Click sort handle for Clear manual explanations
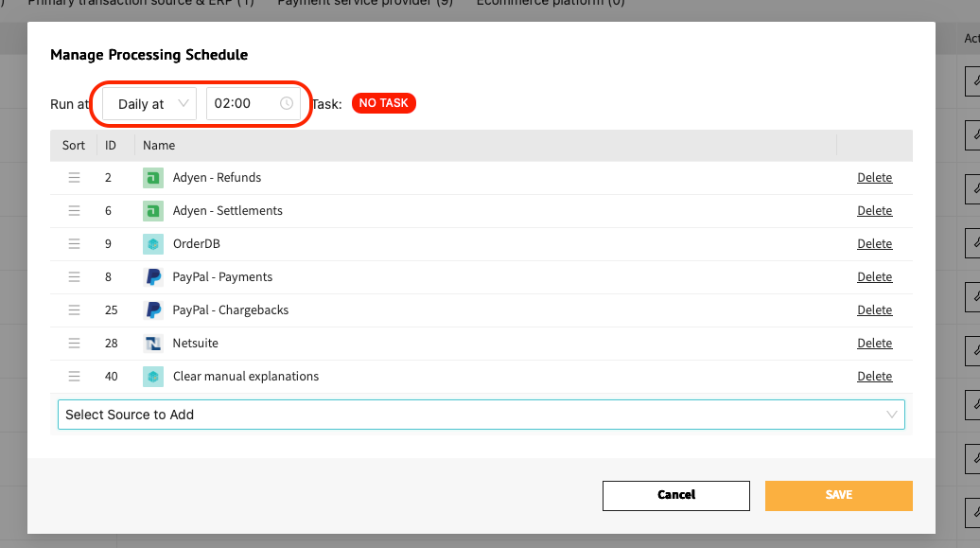Image resolution: width=980 pixels, height=548 pixels. 74,377
